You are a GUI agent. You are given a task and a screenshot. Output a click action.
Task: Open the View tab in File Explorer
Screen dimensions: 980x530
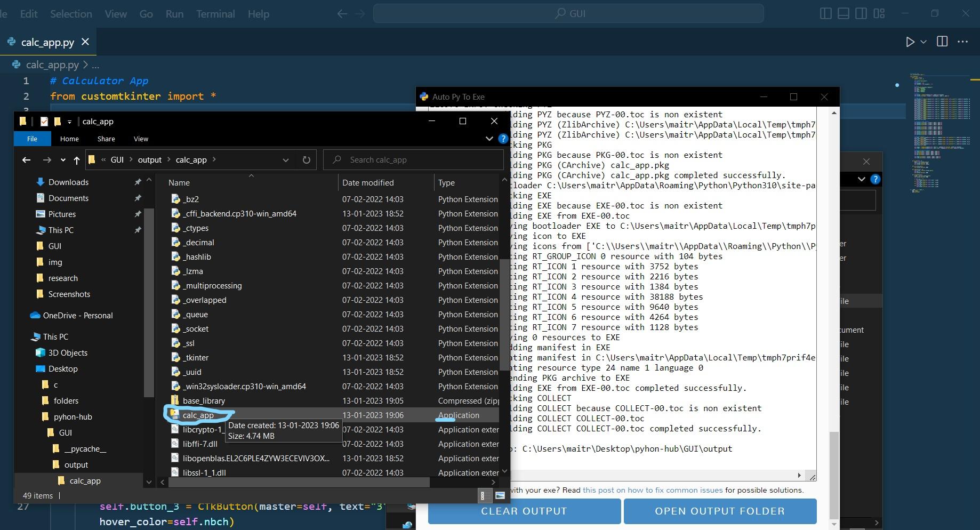[x=140, y=139]
